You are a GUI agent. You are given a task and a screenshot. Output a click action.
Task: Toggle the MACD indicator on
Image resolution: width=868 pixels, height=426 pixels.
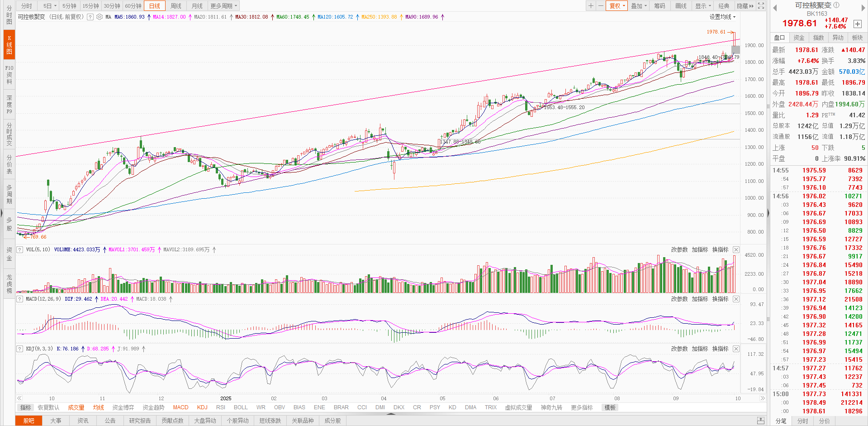coord(180,407)
